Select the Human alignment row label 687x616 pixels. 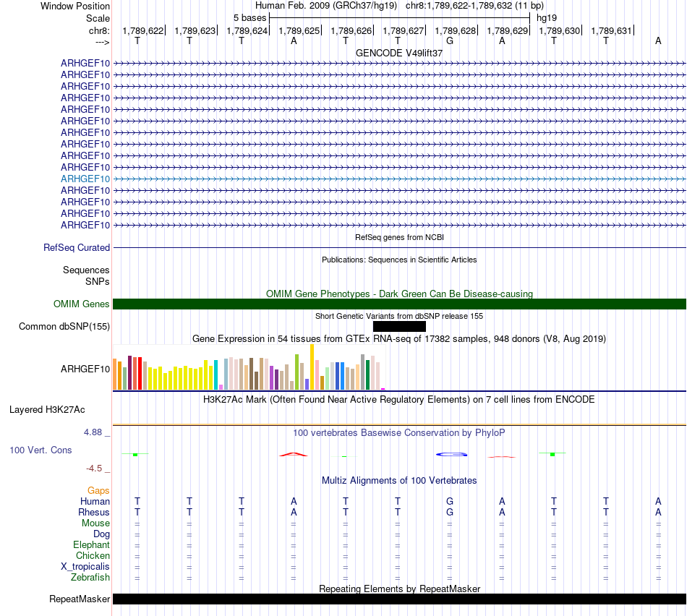pos(95,501)
